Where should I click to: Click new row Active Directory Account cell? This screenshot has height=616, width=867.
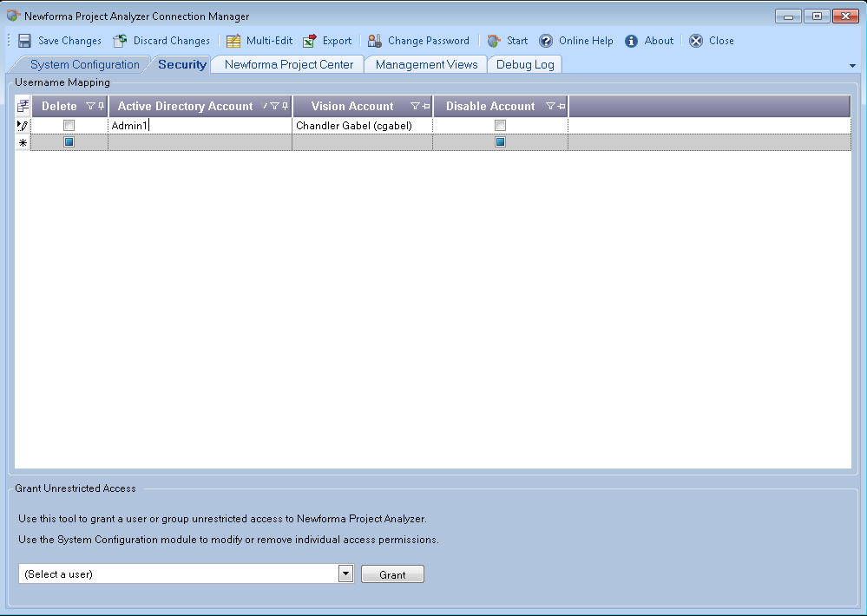click(x=200, y=142)
